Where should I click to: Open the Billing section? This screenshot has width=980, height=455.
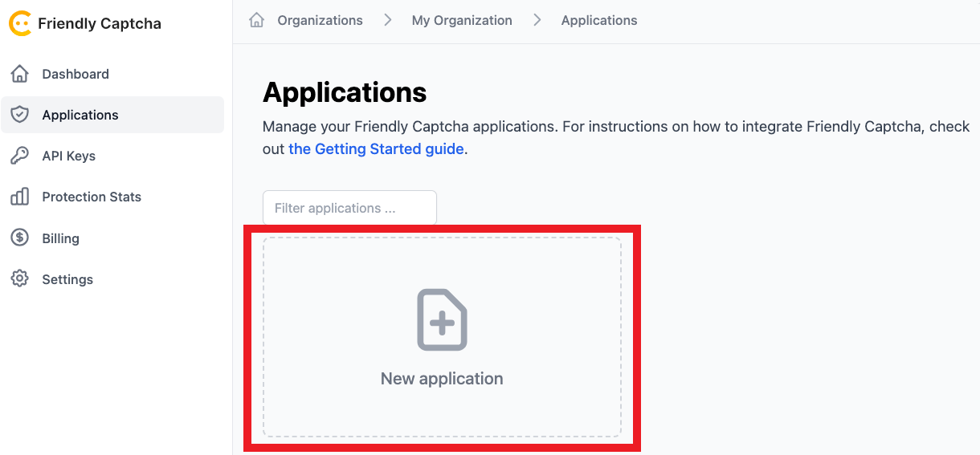point(112,238)
